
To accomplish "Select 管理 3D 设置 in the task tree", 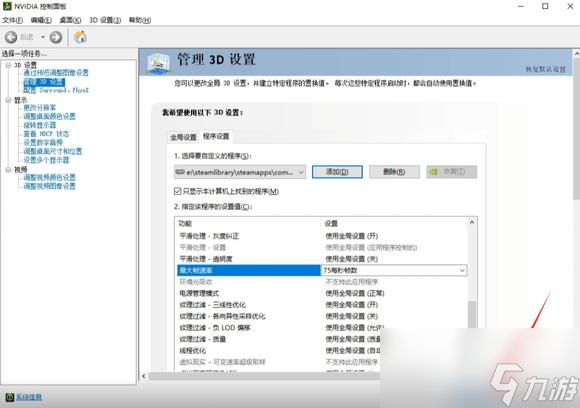I will coord(44,82).
